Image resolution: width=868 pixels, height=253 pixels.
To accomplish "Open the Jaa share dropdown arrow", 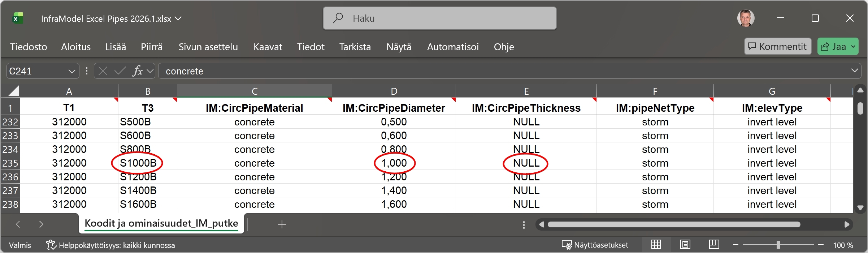I will 853,47.
